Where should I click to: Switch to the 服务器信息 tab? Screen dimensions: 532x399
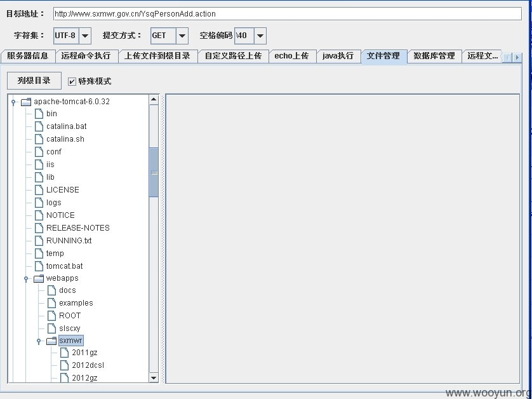point(28,57)
